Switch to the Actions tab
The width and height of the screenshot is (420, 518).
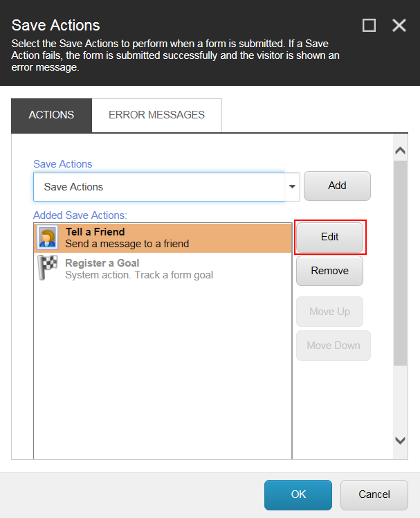(x=51, y=115)
